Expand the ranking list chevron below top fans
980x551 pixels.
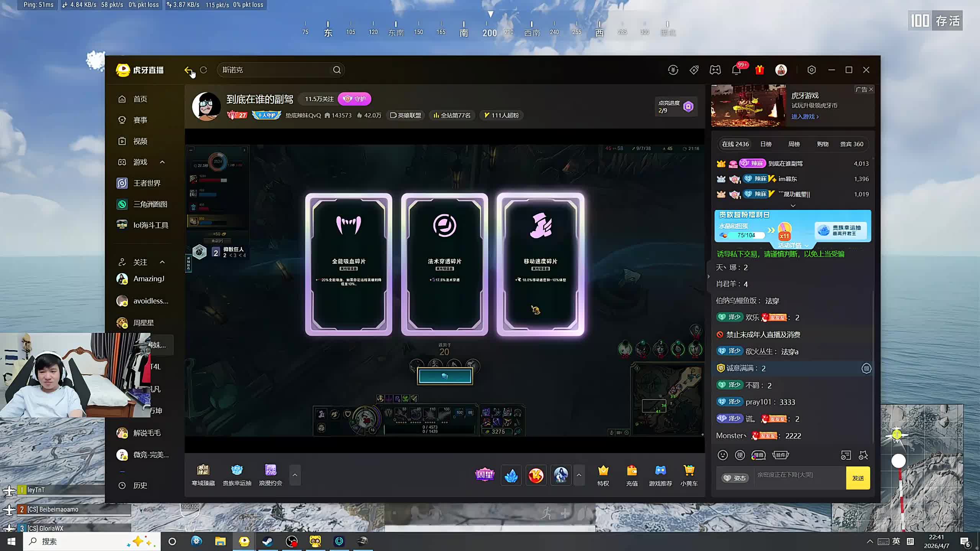pyautogui.click(x=793, y=205)
